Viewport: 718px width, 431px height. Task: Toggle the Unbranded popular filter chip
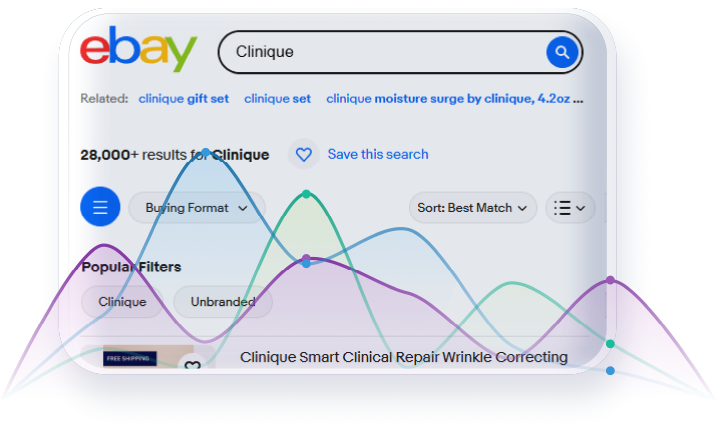click(223, 302)
